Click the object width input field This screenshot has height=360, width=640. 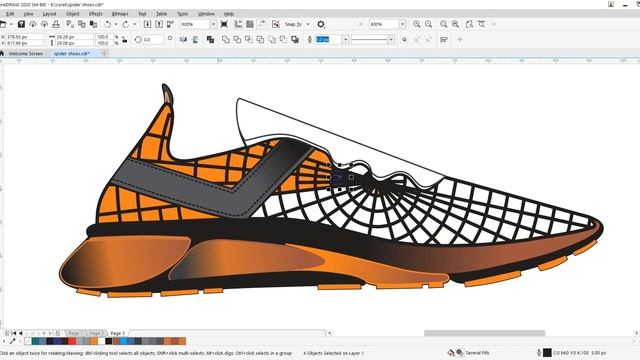pos(74,37)
